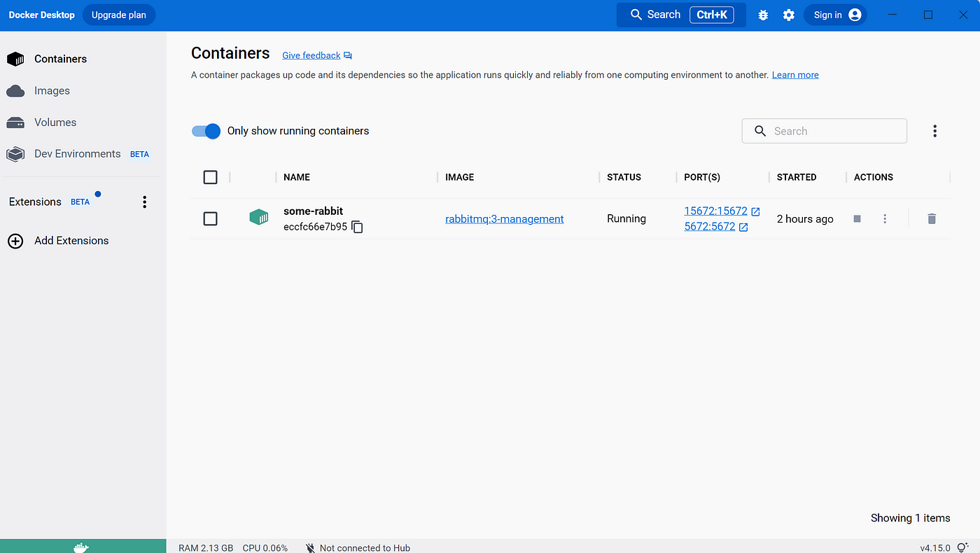
Task: Click the Docker whale icon in status bar
Action: [82, 547]
